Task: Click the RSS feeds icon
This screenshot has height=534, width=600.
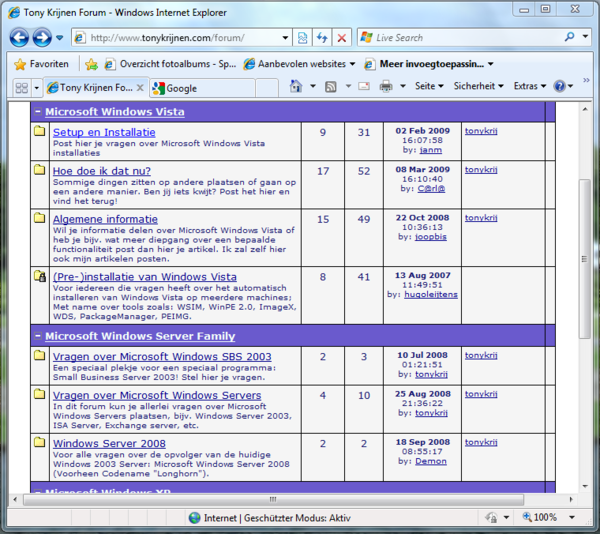Action: point(331,87)
